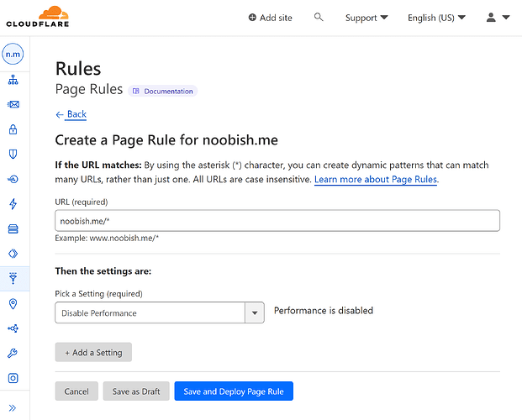522x420 pixels.
Task: Open the Rules funnel sidebar icon
Action: [x=13, y=278]
